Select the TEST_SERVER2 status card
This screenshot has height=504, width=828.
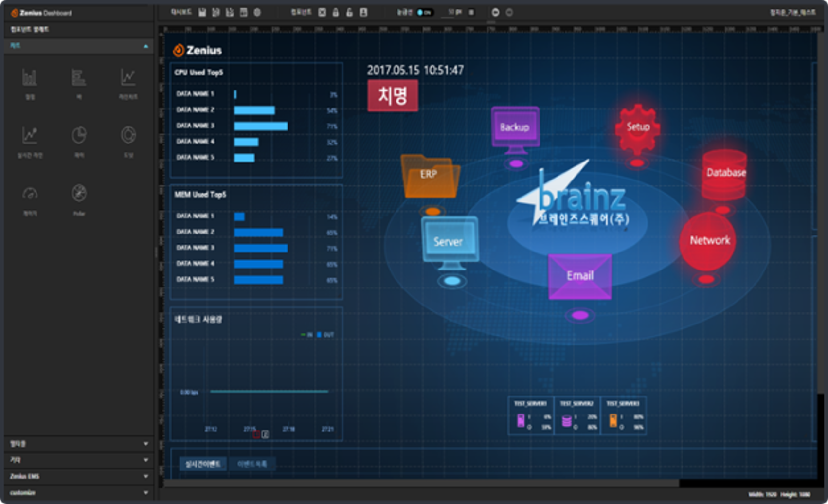577,416
